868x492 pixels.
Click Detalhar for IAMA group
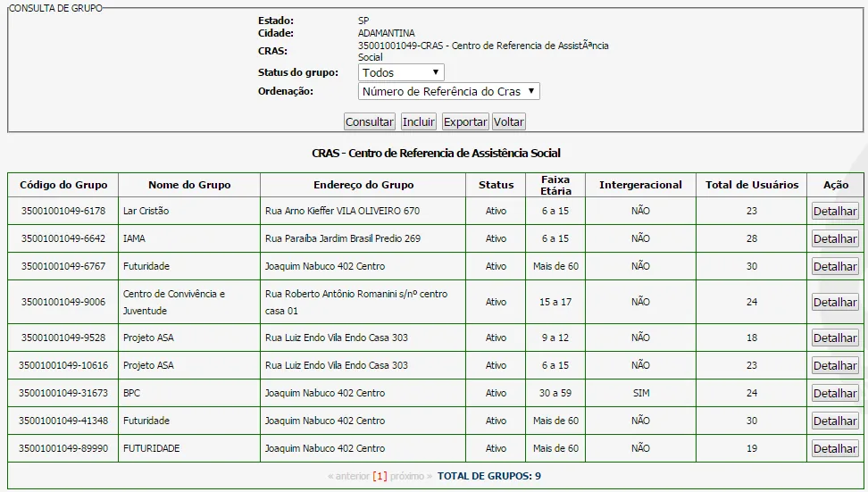835,238
